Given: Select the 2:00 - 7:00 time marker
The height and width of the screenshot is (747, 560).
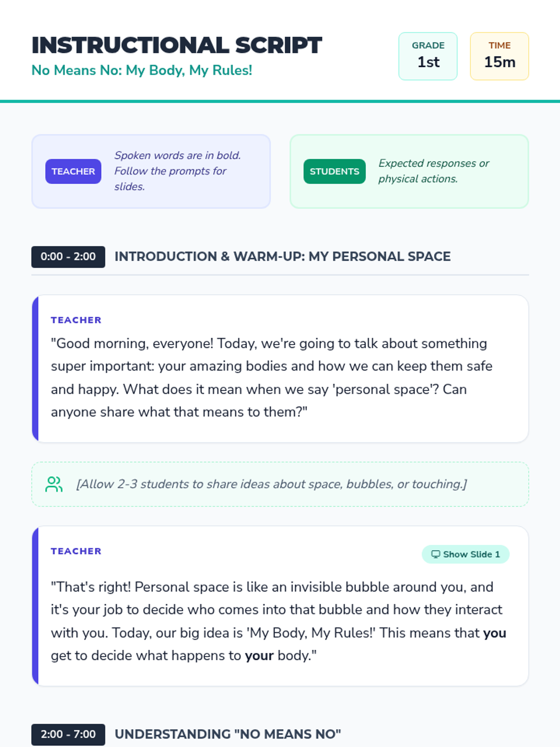Looking at the screenshot, I should [68, 734].
